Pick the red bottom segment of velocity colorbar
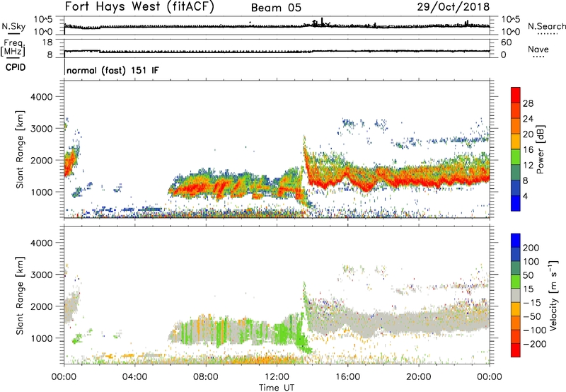Image resolution: width=566 pixels, height=392 pixels. pos(516,350)
